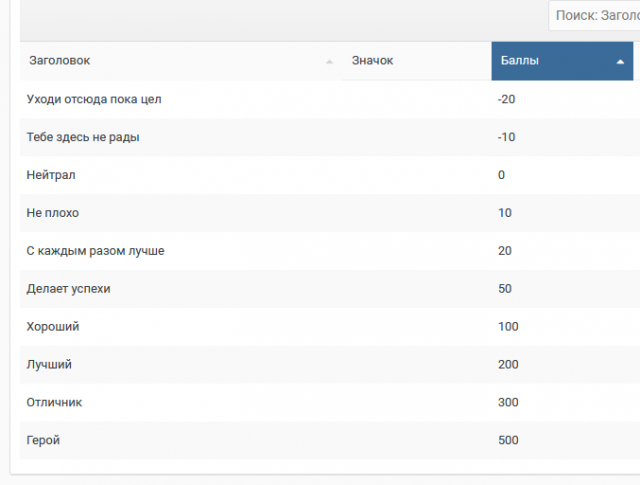
Task: Focus the Поиск search field
Action: (x=594, y=15)
